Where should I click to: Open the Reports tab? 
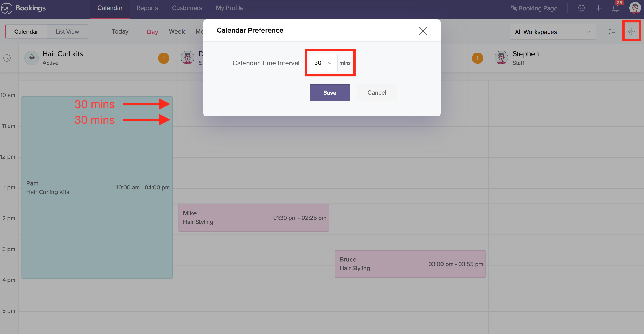point(147,8)
